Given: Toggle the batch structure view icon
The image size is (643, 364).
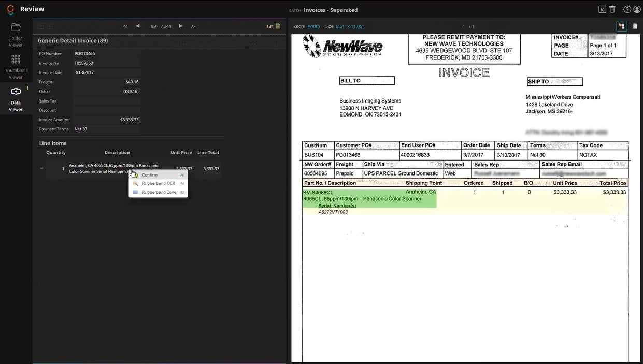Looking at the screenshot, I should 621,25.
